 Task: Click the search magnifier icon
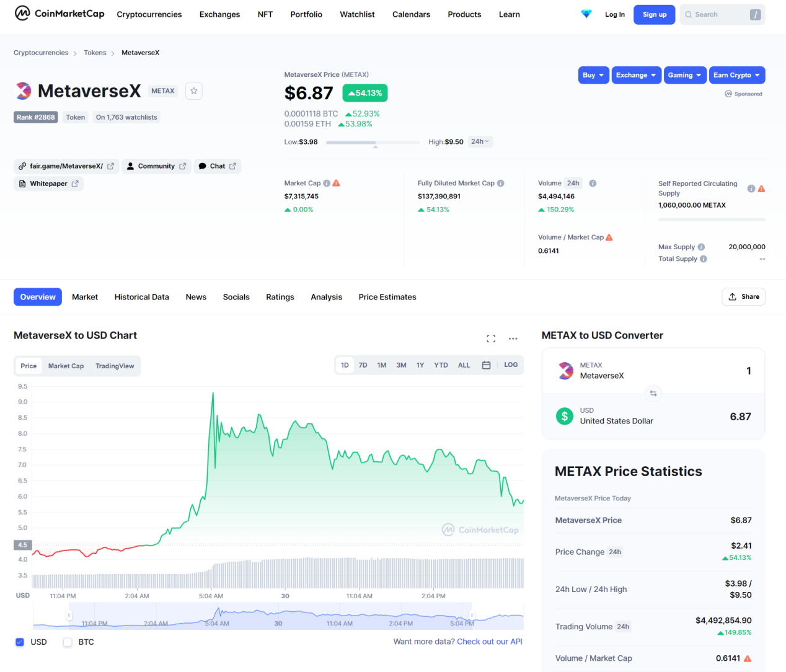(688, 14)
